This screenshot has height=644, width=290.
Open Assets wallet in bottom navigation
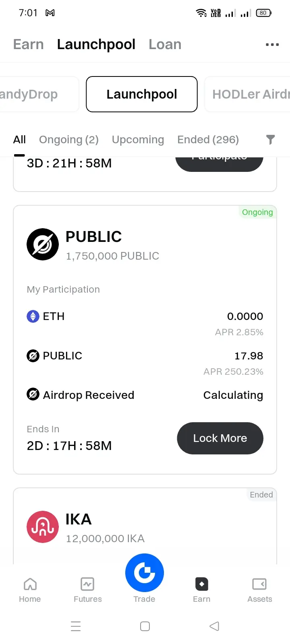coord(259,590)
